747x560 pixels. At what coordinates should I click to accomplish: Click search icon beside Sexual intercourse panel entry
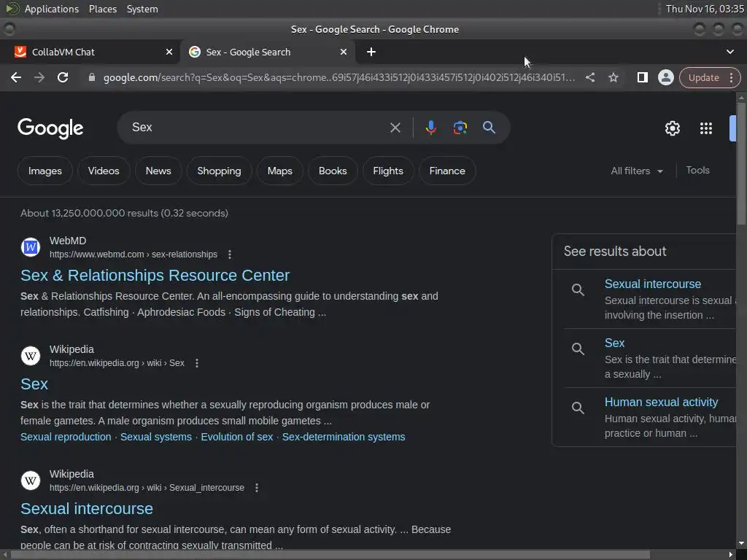pyautogui.click(x=578, y=289)
